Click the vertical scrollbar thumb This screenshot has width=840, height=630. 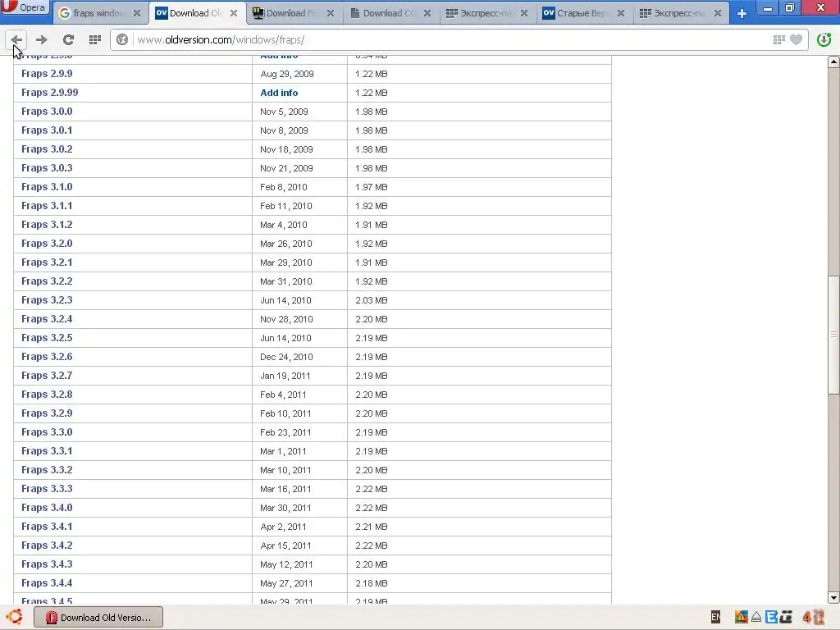click(x=833, y=335)
